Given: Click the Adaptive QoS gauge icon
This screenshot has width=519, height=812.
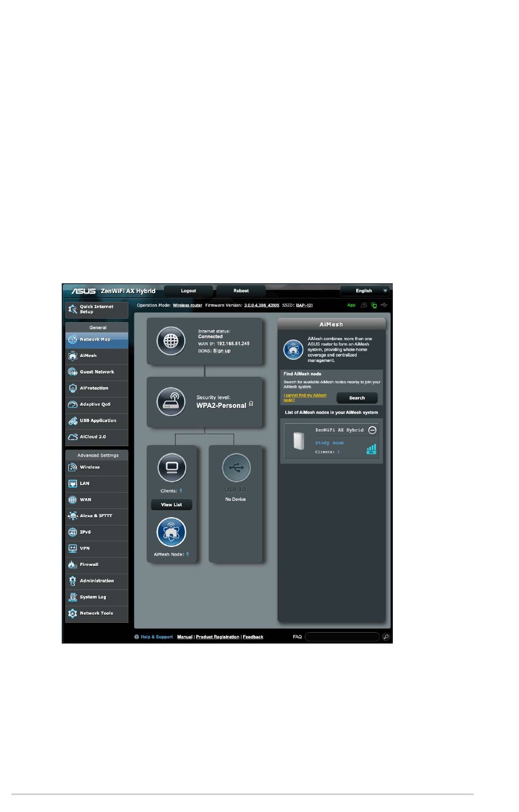Looking at the screenshot, I should click(x=73, y=405).
